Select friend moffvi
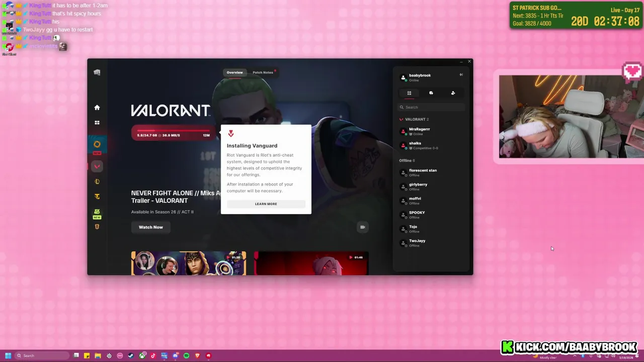Viewport: 644px width, 362px height. tap(432, 201)
